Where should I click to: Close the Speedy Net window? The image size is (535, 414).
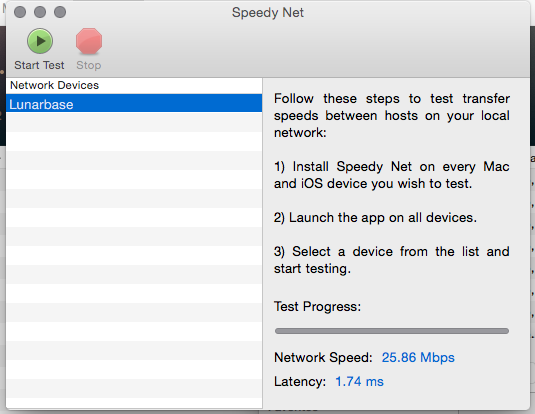pos(20,12)
